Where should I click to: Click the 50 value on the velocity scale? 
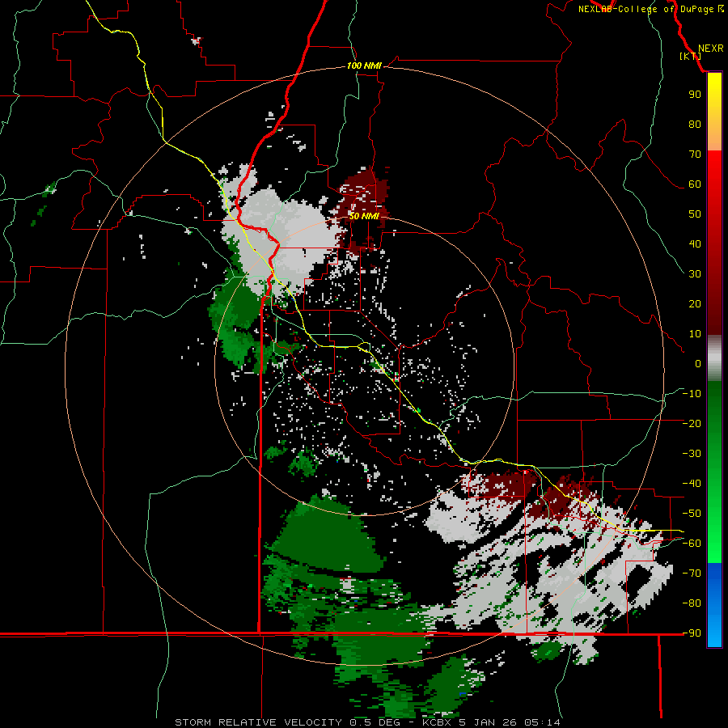tap(695, 214)
